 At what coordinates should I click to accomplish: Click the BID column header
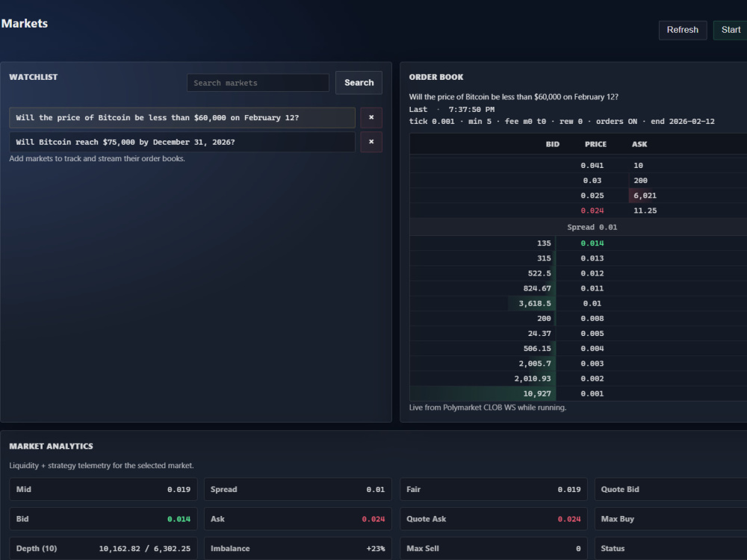coord(552,144)
